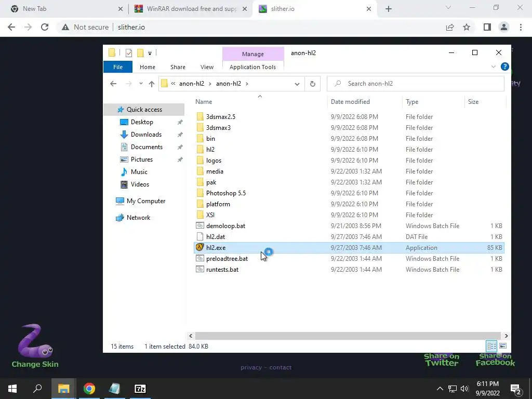Switch to details view button
This screenshot has width=532, height=399.
pos(491,345)
